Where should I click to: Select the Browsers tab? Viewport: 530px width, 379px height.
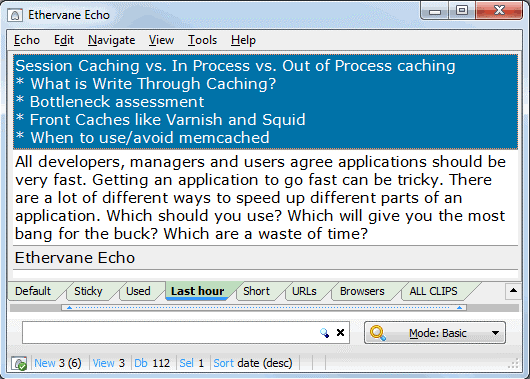click(362, 291)
